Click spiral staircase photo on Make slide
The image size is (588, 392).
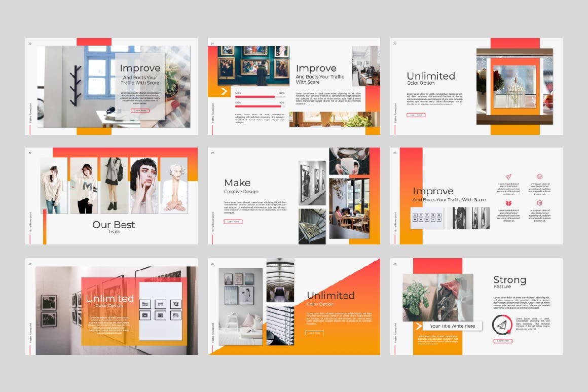click(312, 227)
